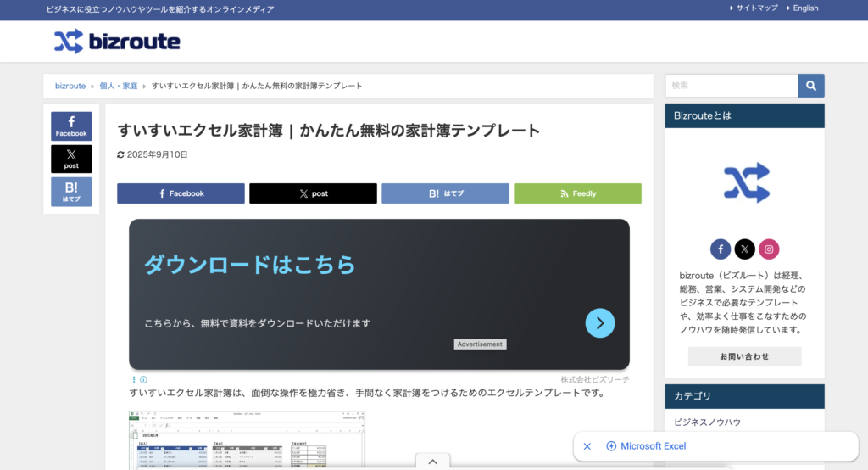Share via left floating Facebook button
The height and width of the screenshot is (470, 868).
(x=71, y=126)
